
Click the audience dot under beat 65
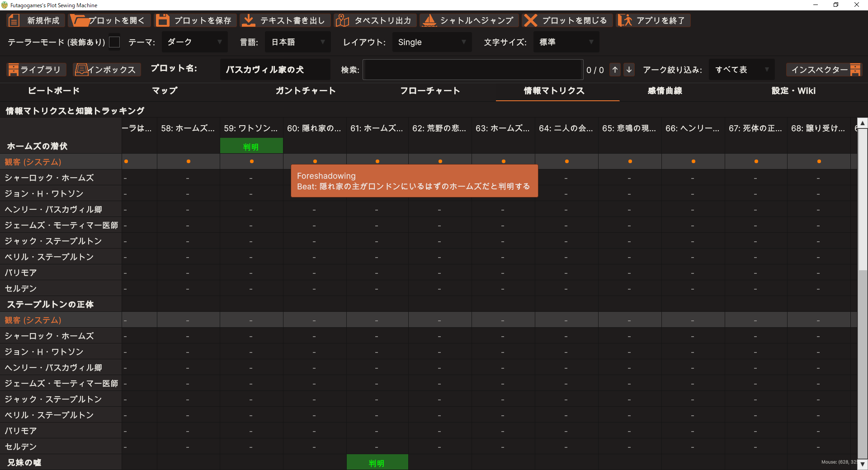point(630,161)
